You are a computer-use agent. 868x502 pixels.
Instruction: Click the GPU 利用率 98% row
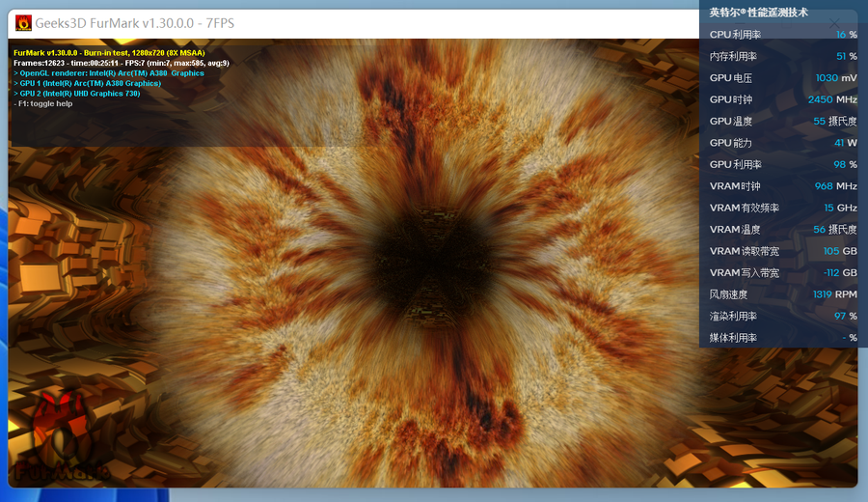pos(782,165)
